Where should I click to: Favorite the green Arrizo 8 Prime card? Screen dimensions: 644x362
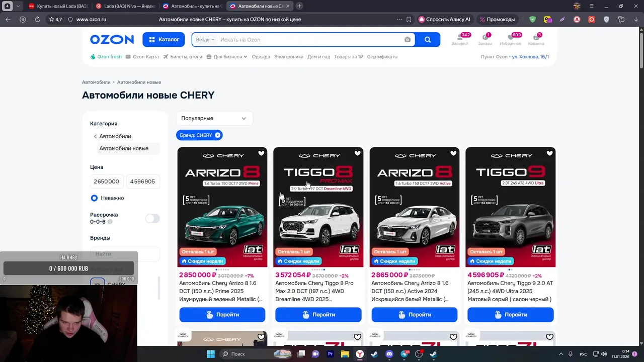(x=261, y=153)
